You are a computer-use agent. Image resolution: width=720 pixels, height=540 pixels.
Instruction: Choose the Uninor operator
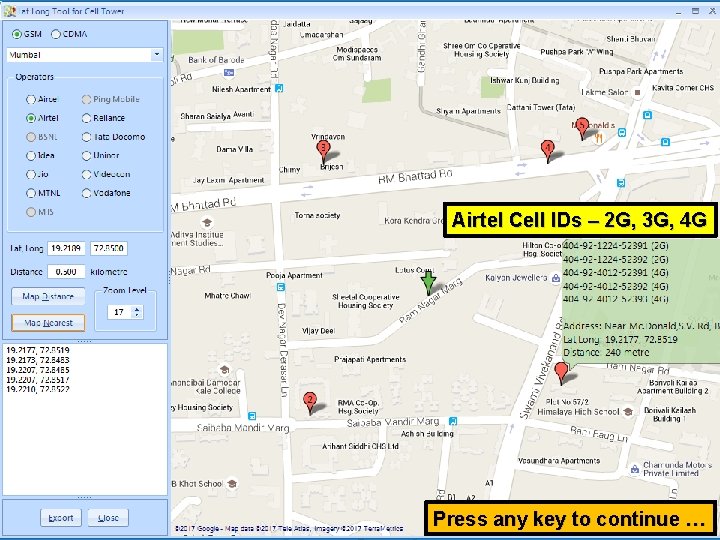pos(86,156)
